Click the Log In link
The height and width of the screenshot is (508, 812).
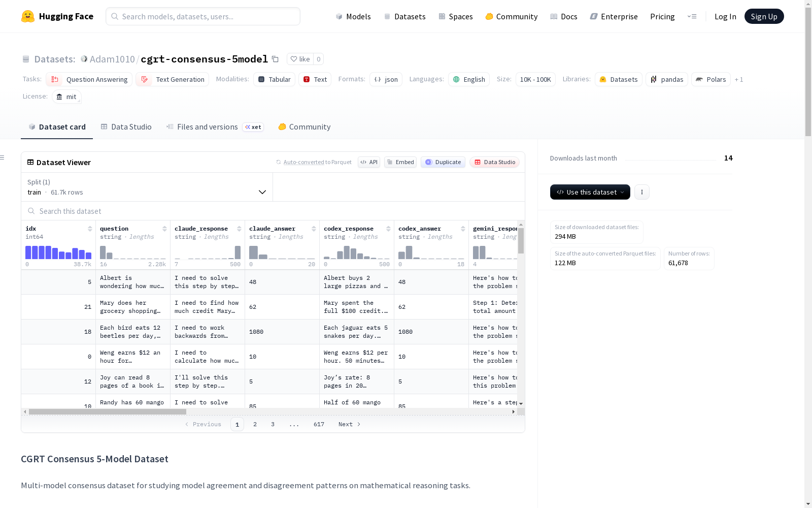(x=725, y=16)
